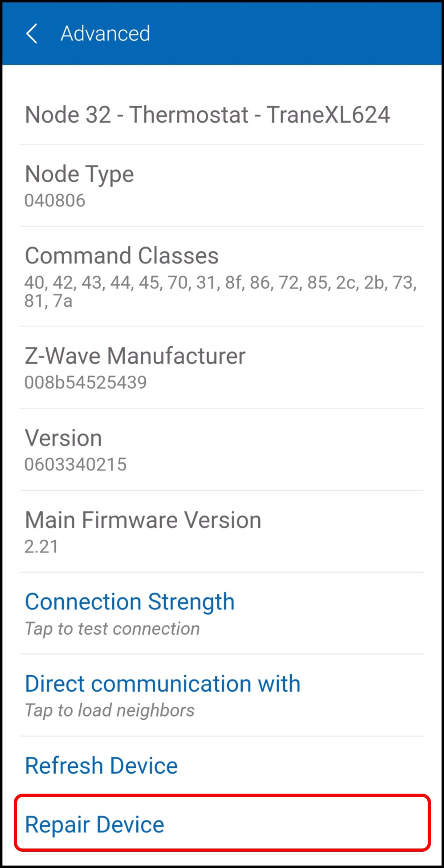Tap the 'Tap to load neighbors' subtitle

110,710
